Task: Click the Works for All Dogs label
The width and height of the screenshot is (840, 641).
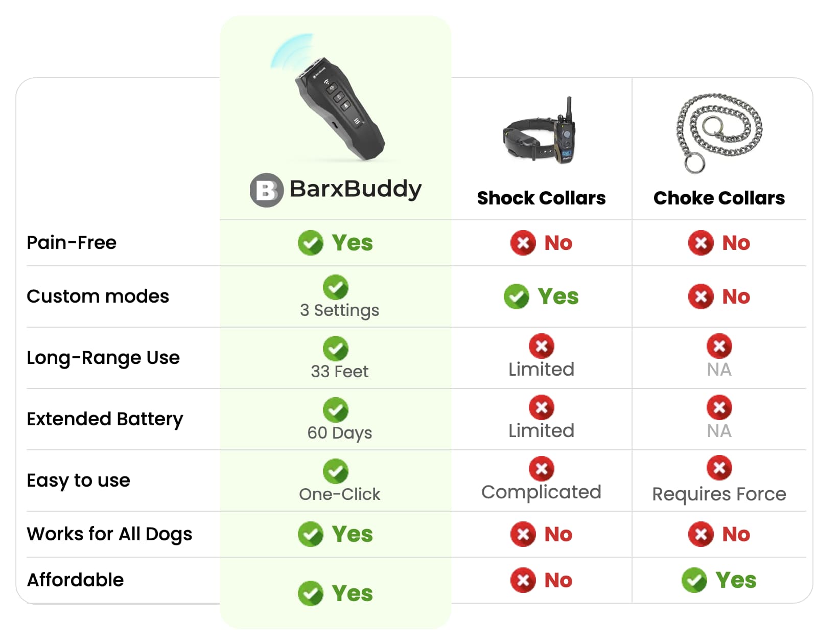Action: (x=109, y=534)
